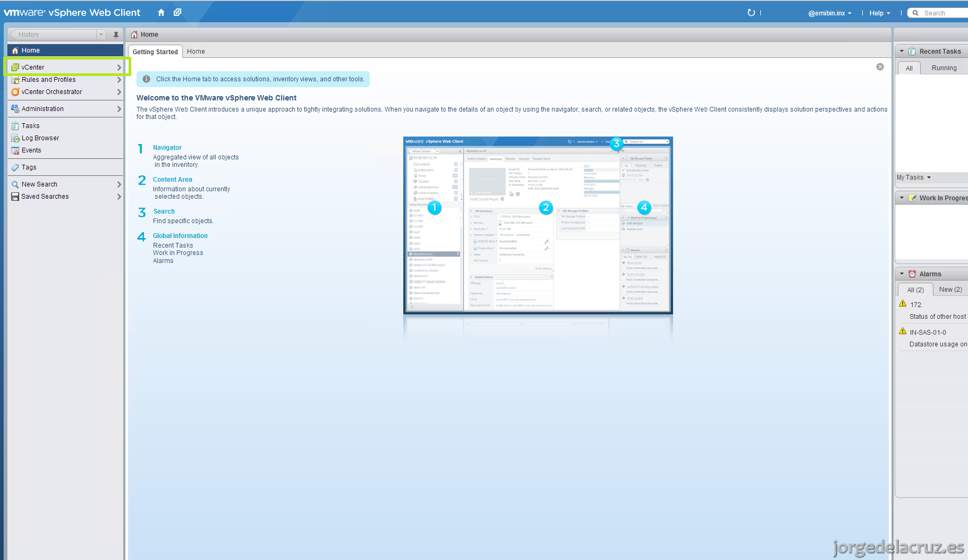This screenshot has height=560, width=968.
Task: Collapse the Alarms panel
Action: [902, 274]
